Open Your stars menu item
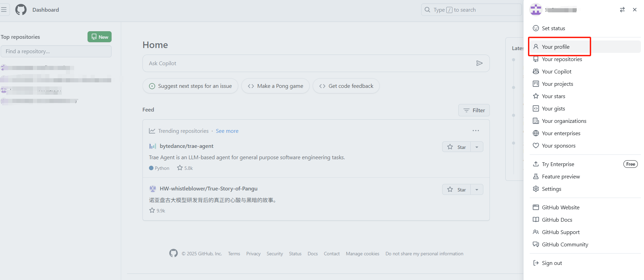 click(585, 96)
